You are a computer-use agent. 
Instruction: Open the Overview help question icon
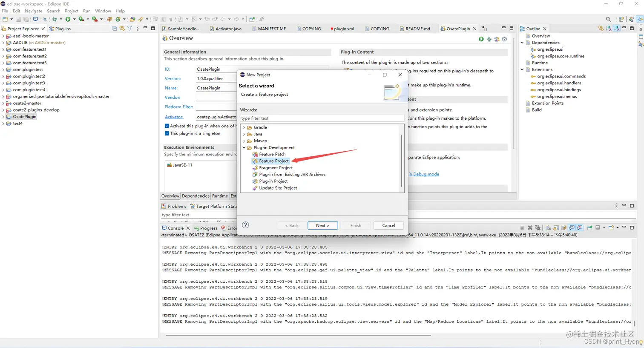click(x=505, y=39)
